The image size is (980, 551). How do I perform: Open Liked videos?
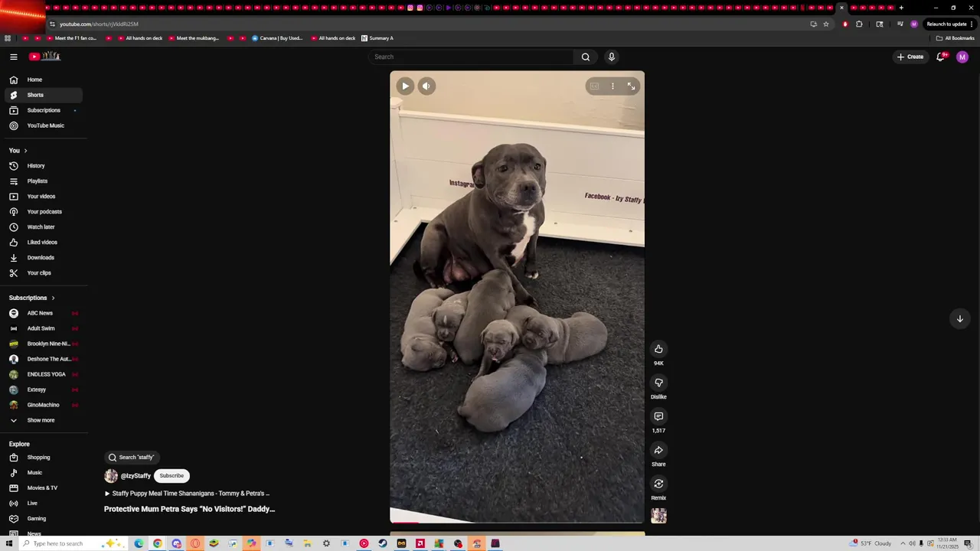[43, 243]
